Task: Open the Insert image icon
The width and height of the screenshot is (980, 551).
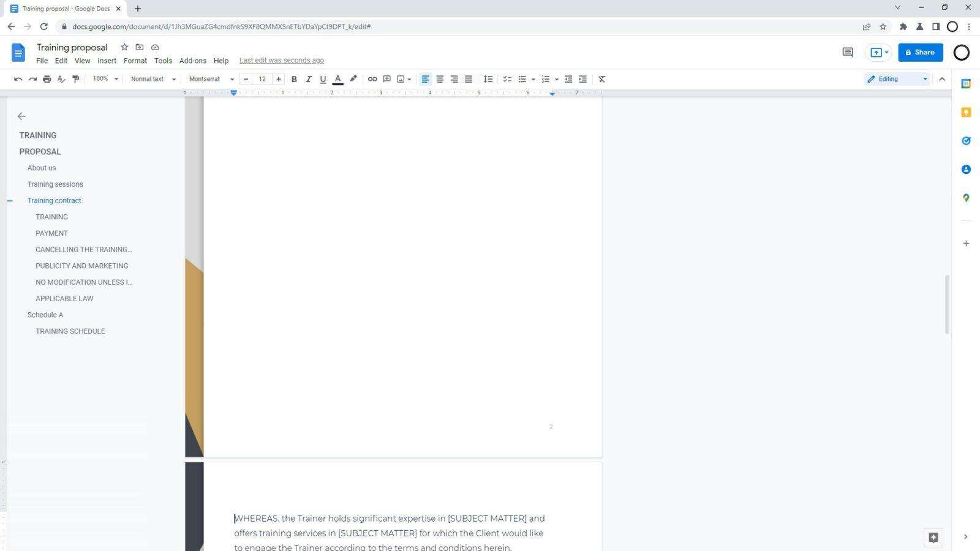Action: pyautogui.click(x=401, y=78)
